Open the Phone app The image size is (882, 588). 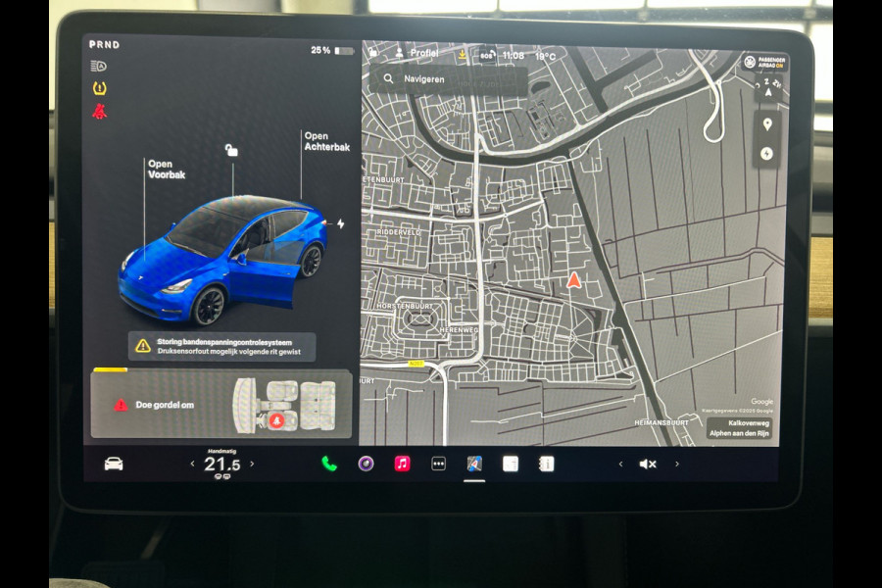[x=329, y=464]
